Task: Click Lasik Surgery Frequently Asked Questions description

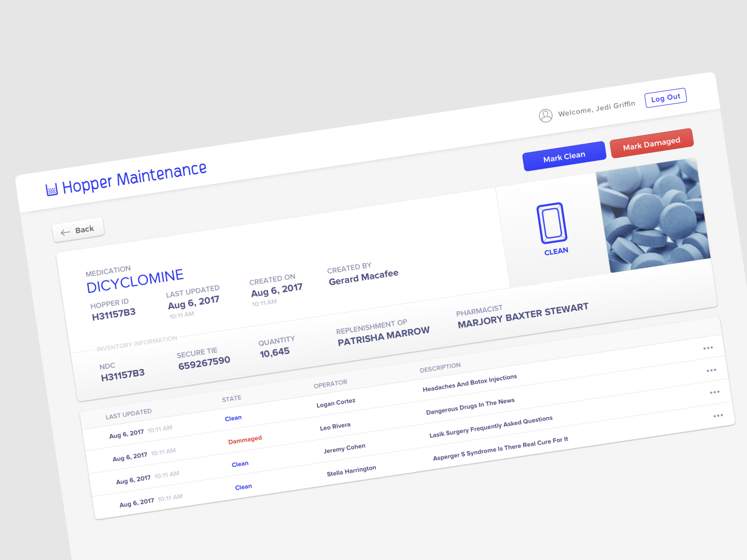Action: [x=491, y=427]
